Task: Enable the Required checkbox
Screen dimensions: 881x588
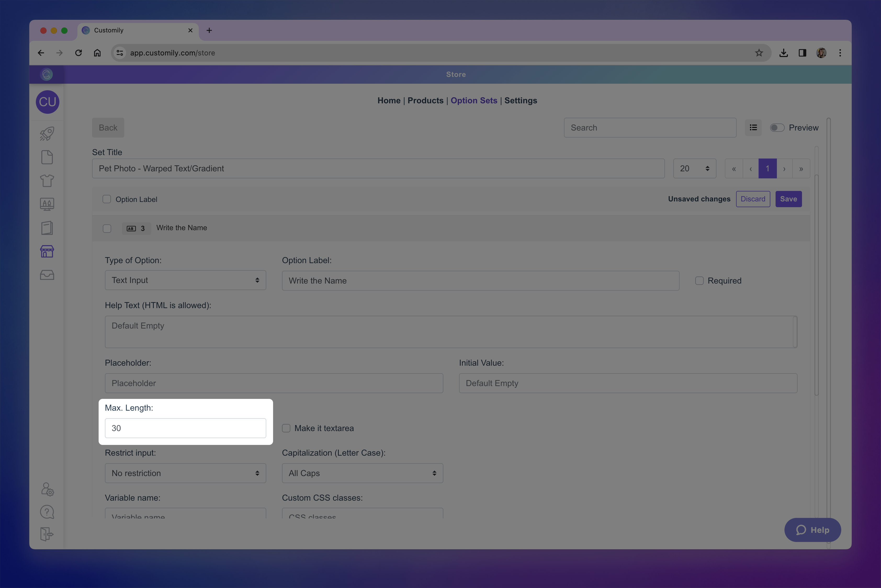Action: [699, 280]
